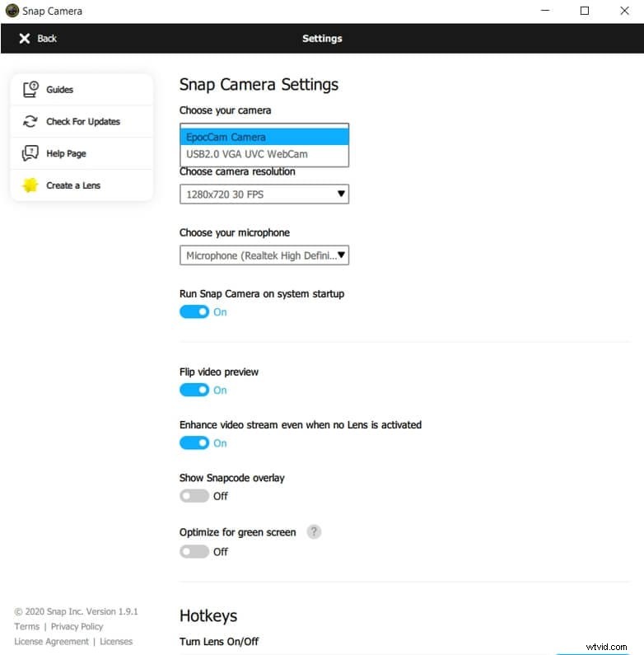Turn off Flip video preview
The width and height of the screenshot is (644, 655).
[x=194, y=390]
